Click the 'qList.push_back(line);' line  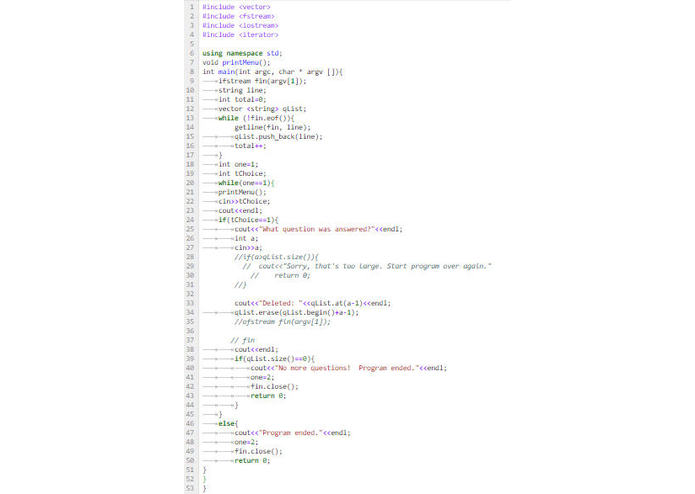pos(279,137)
